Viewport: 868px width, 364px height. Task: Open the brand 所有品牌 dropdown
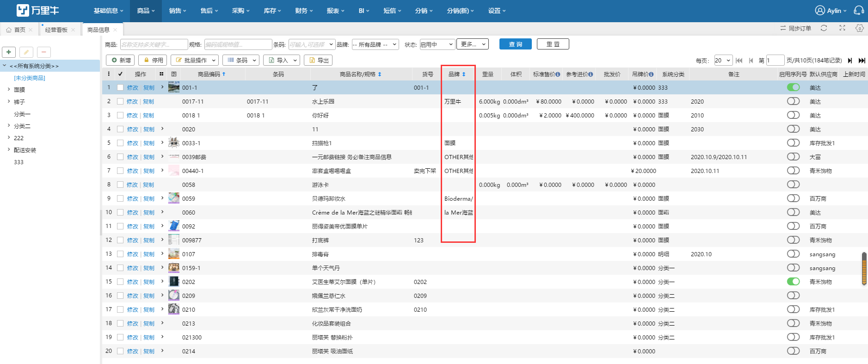375,44
